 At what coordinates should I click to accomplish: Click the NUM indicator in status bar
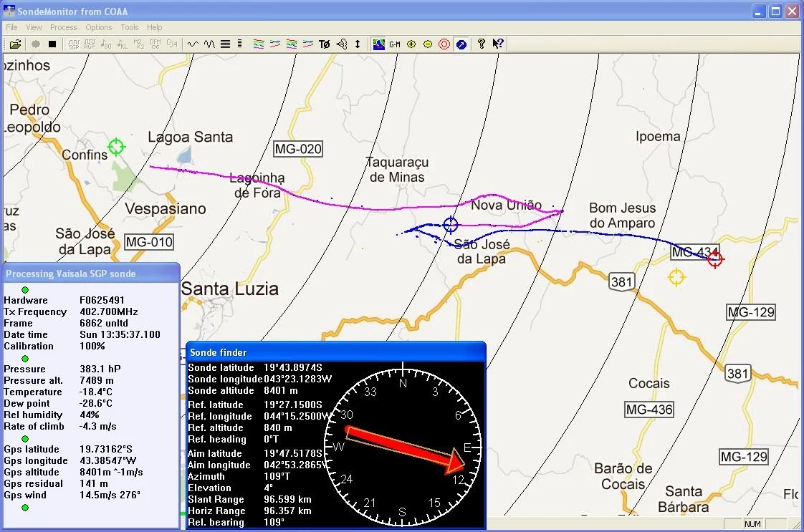point(752,524)
